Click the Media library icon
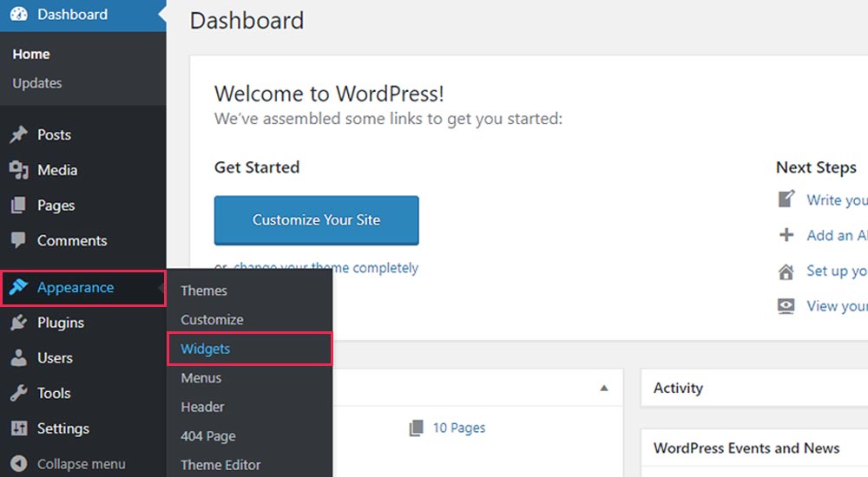868x477 pixels. click(19, 170)
